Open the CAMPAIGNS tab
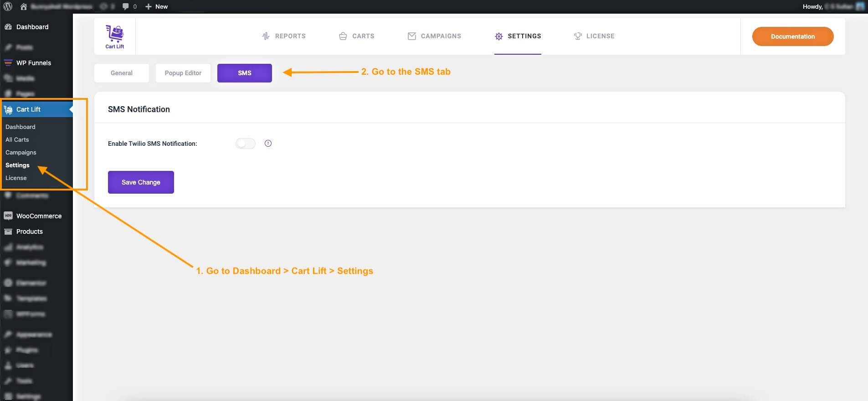Viewport: 868px width, 401px height. 434,36
